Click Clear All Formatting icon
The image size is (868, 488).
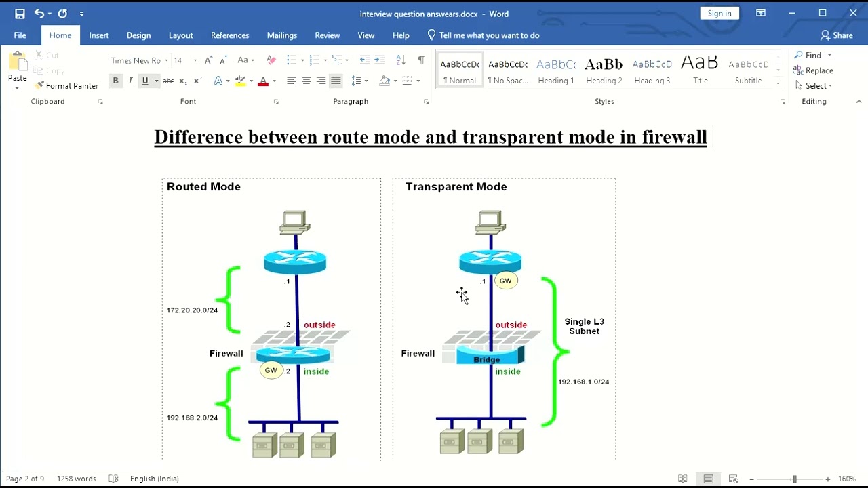click(x=271, y=60)
